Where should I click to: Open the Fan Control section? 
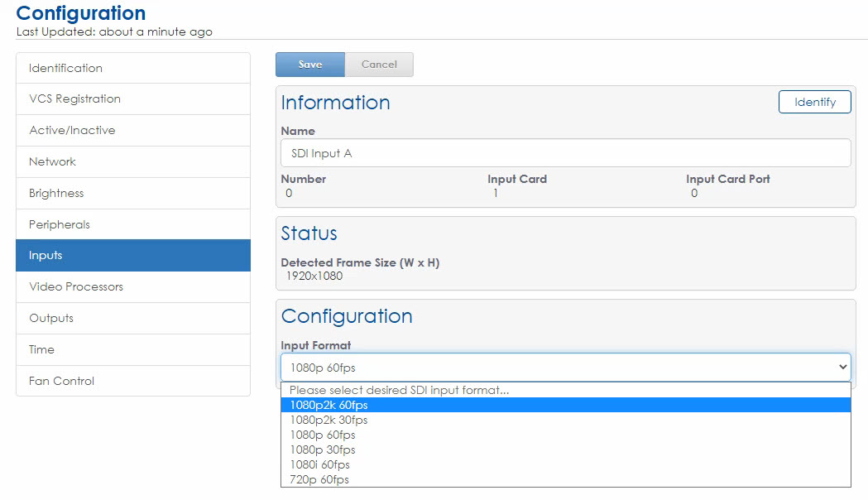point(132,381)
